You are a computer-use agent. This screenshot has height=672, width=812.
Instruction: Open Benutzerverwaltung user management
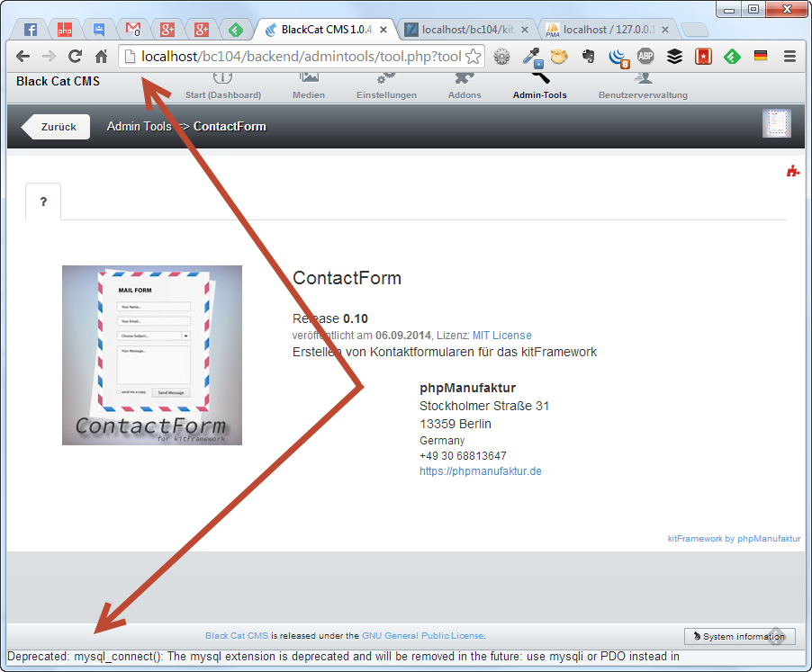643,87
